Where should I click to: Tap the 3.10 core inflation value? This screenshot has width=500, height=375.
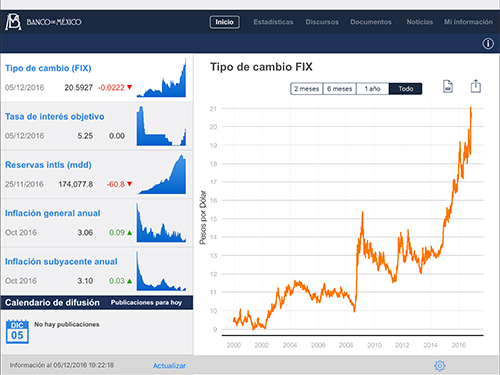[x=85, y=281]
